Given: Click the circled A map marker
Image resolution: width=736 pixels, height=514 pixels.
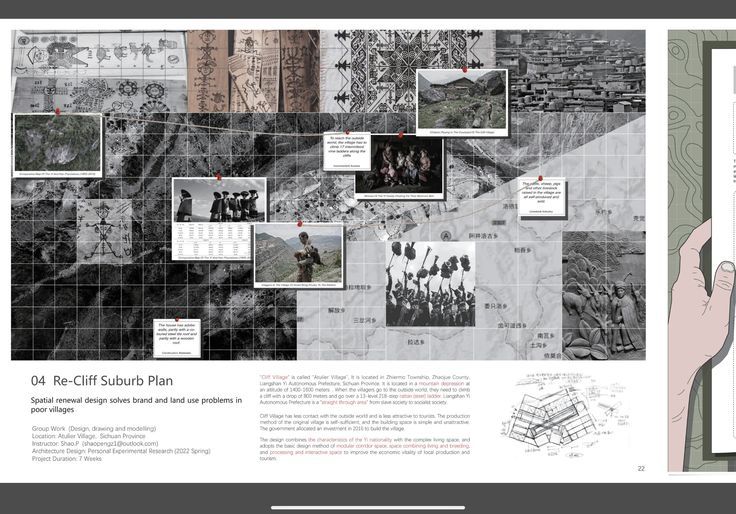Looking at the screenshot, I should [443, 233].
